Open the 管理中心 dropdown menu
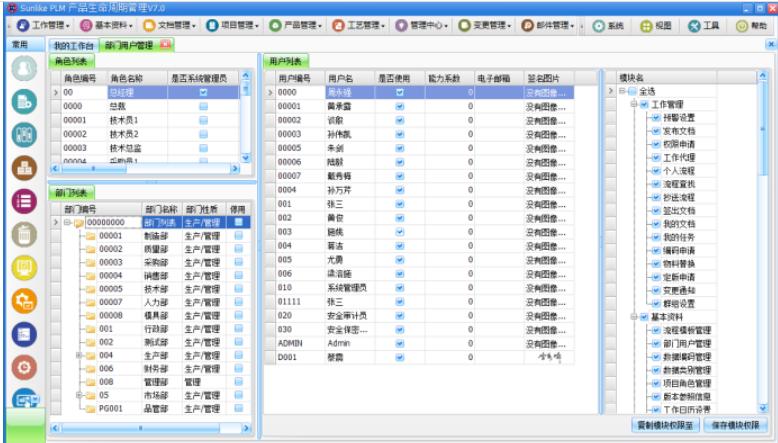This screenshot has height=443, width=778. 422,26
